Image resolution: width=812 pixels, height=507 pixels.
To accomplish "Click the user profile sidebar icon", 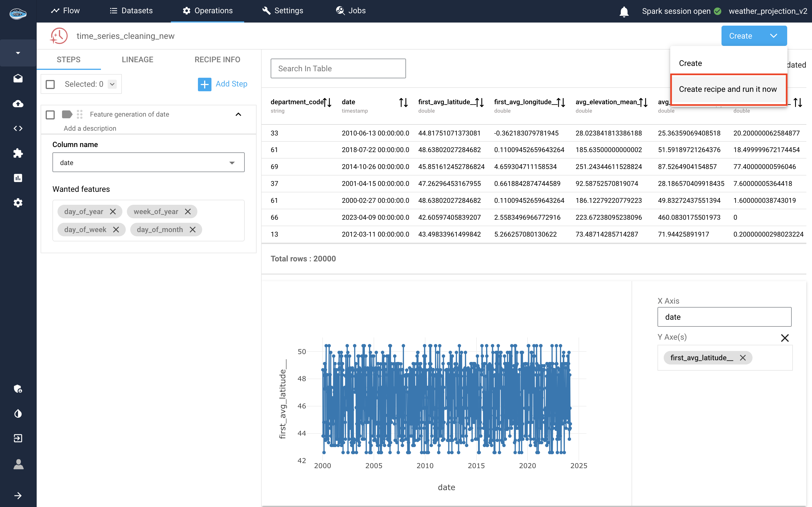I will pos(18,464).
